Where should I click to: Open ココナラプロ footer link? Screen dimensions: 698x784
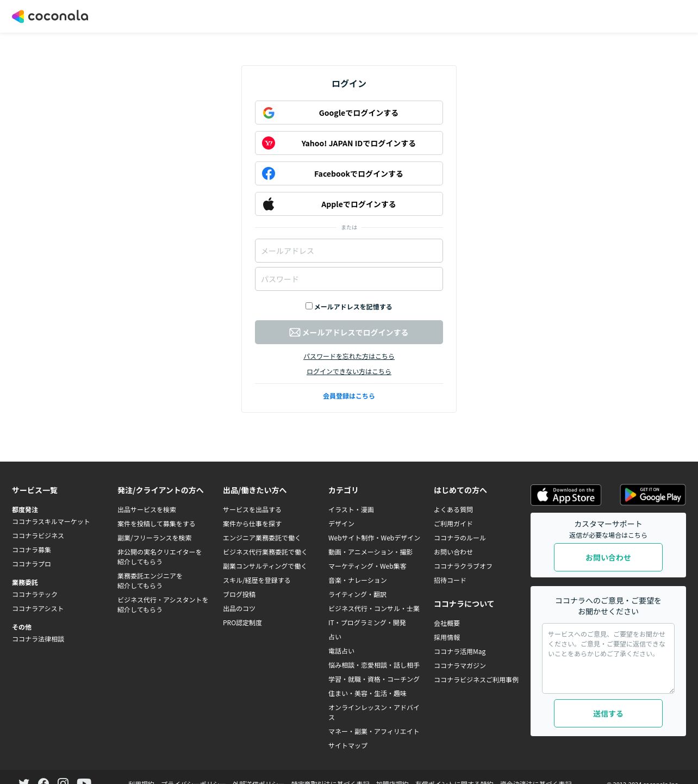(32, 564)
